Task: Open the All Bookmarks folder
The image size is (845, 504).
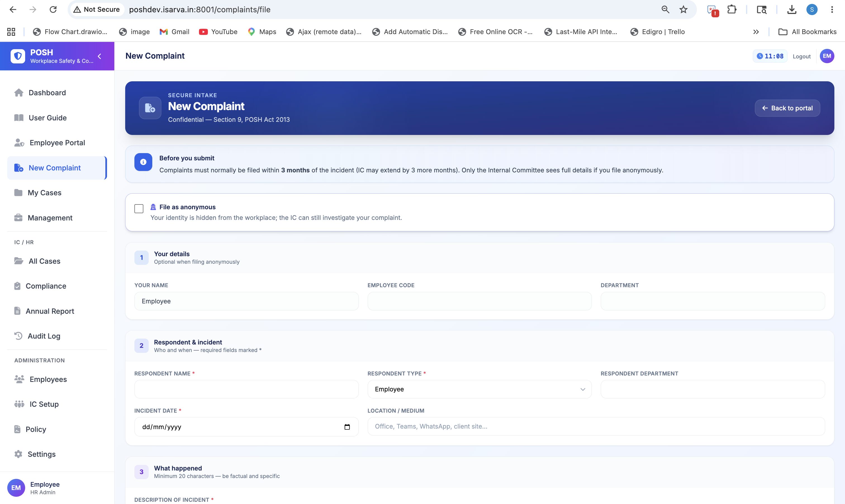Action: click(x=807, y=32)
